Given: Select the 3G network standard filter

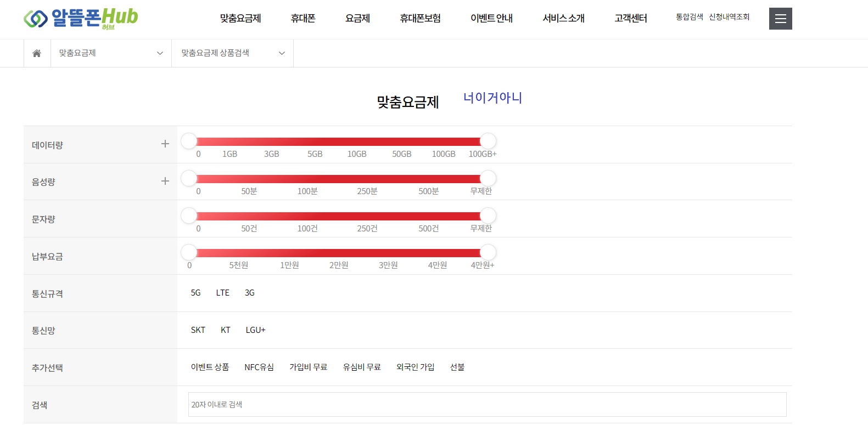Looking at the screenshot, I should click(249, 293).
